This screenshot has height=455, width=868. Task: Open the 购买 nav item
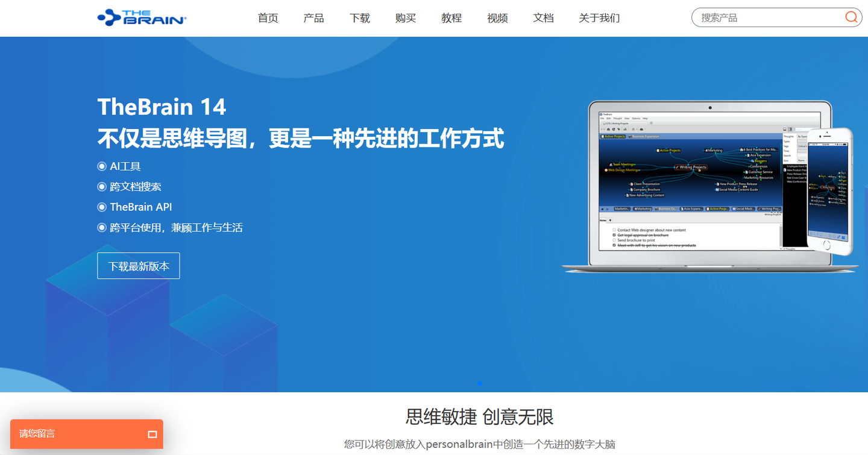click(x=406, y=18)
